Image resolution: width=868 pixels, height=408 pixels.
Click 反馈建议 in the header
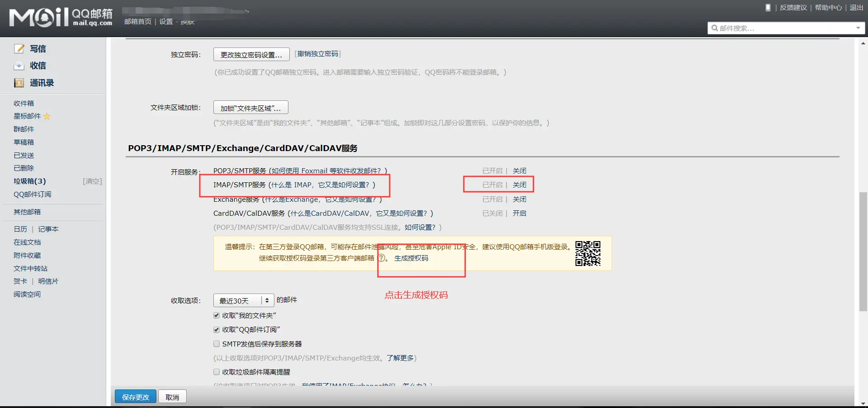click(793, 8)
